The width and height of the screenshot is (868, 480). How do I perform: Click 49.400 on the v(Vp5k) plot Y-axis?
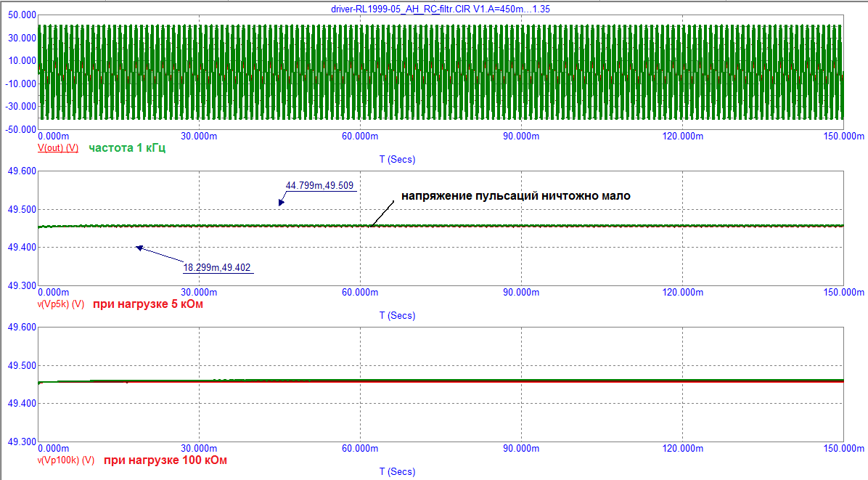(22, 248)
